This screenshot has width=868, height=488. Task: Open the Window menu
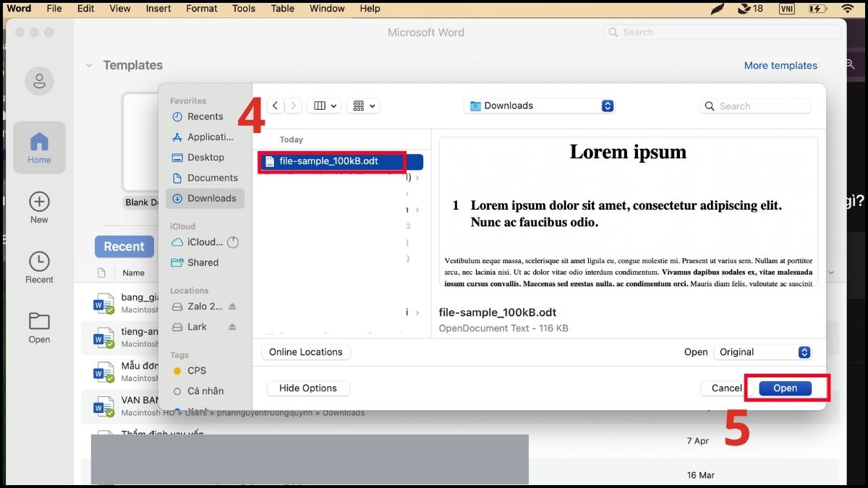coord(327,9)
